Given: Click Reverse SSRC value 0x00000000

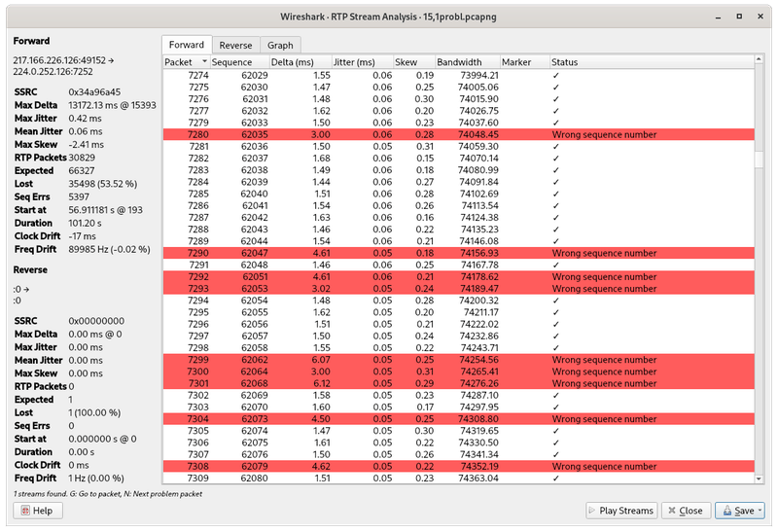Looking at the screenshot, I should [x=96, y=321].
